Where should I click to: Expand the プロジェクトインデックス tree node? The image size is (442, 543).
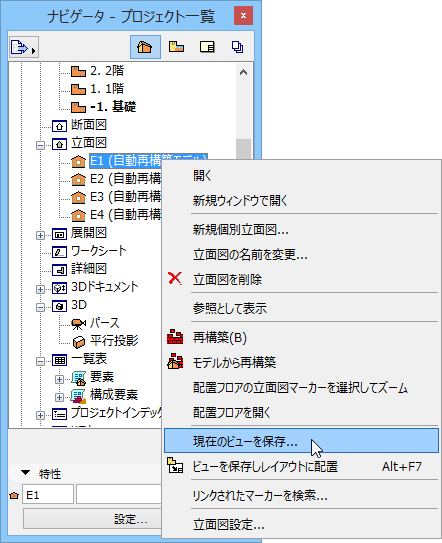pos(40,415)
